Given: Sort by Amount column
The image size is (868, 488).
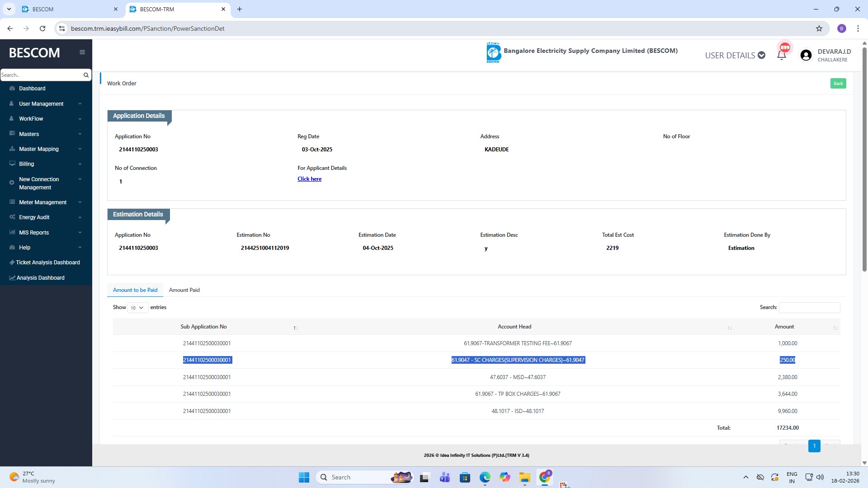Looking at the screenshot, I should (x=784, y=327).
